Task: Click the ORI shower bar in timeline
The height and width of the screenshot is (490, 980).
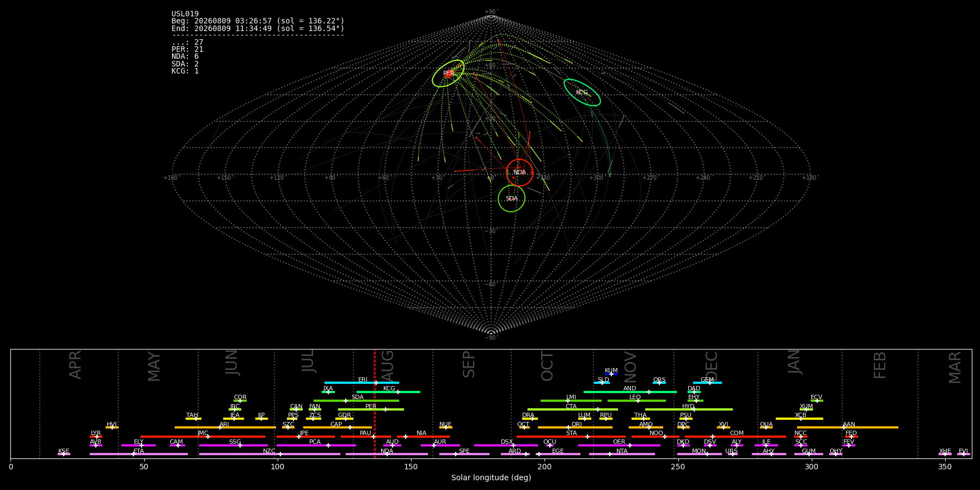Action: tap(575, 427)
